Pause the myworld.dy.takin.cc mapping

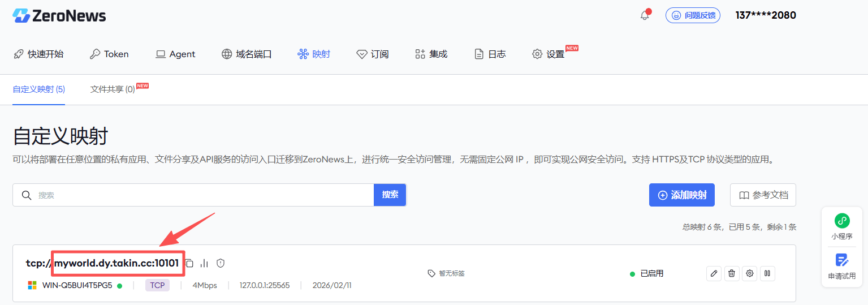[x=767, y=273]
